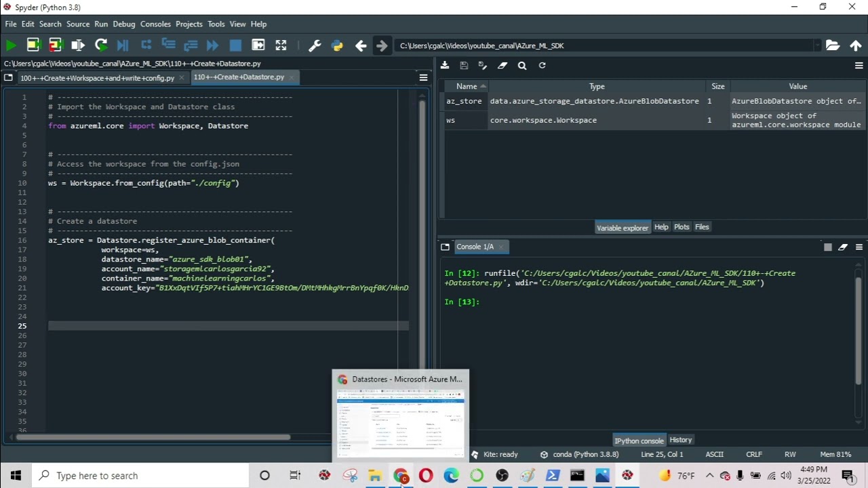The height and width of the screenshot is (488, 868).
Task: Click Browse working directory folder icon
Action: (x=833, y=45)
